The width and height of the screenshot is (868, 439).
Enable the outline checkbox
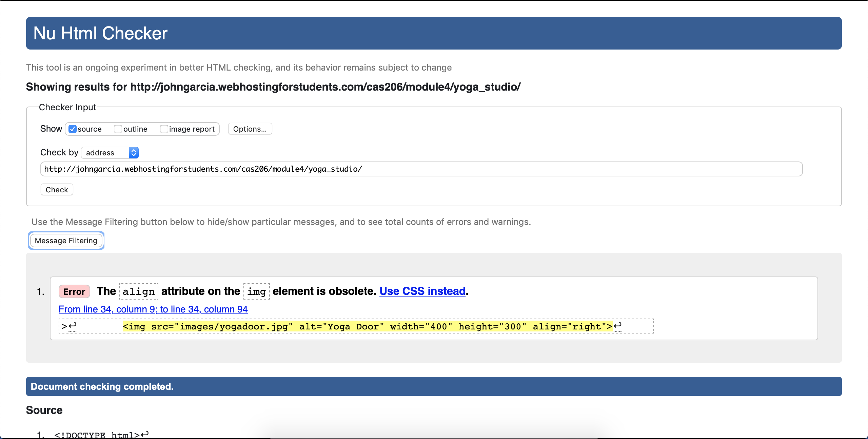(x=118, y=129)
